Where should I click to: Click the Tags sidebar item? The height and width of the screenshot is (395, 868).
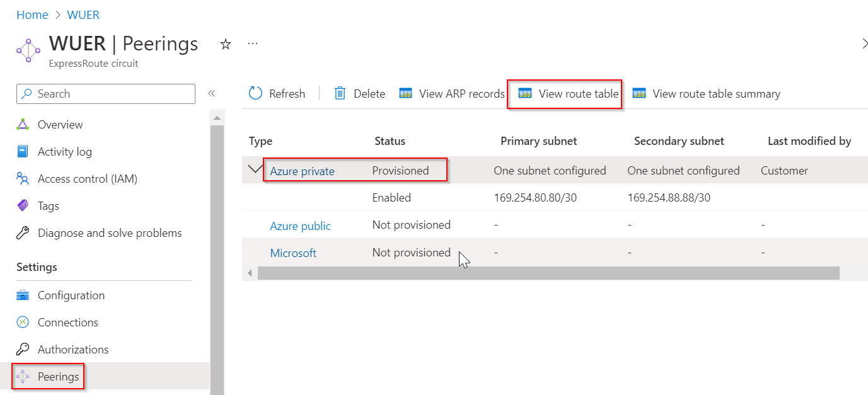click(x=48, y=206)
